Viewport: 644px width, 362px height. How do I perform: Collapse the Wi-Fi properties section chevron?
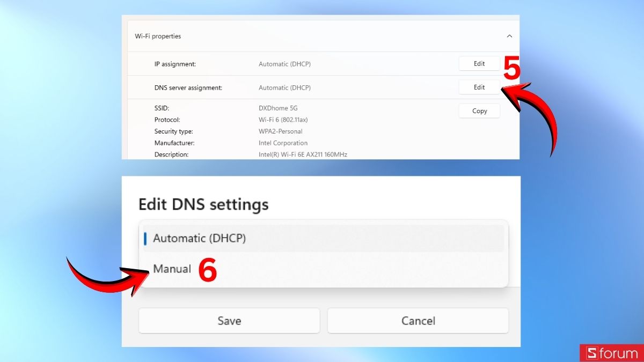click(x=509, y=36)
